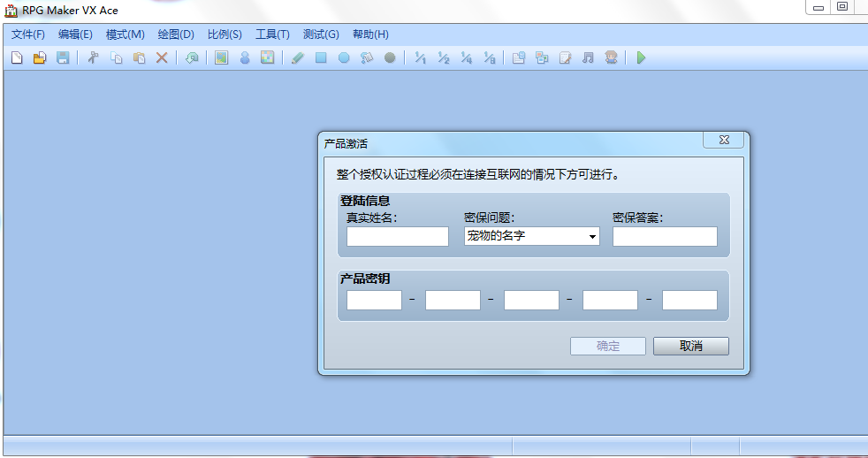Click the 确定 button in activation dialog

pyautogui.click(x=608, y=346)
